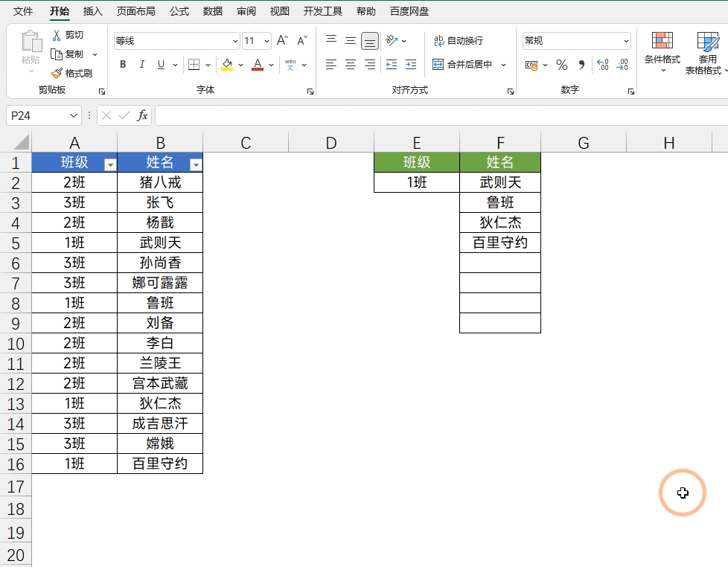Click the red font color A
The height and width of the screenshot is (567, 728).
click(x=258, y=65)
